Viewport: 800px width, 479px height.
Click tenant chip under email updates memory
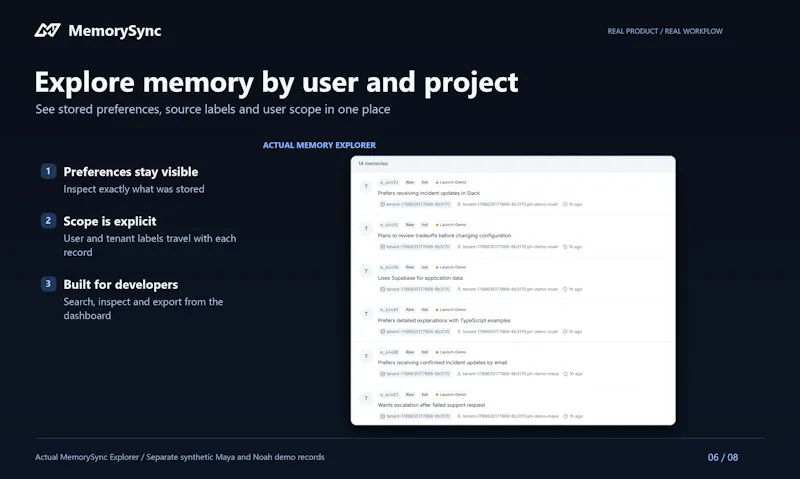click(415, 374)
